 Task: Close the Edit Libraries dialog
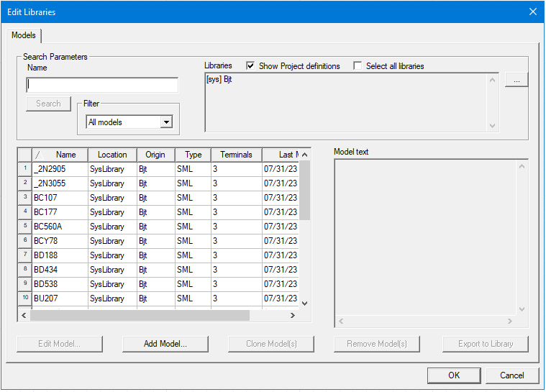pyautogui.click(x=532, y=12)
